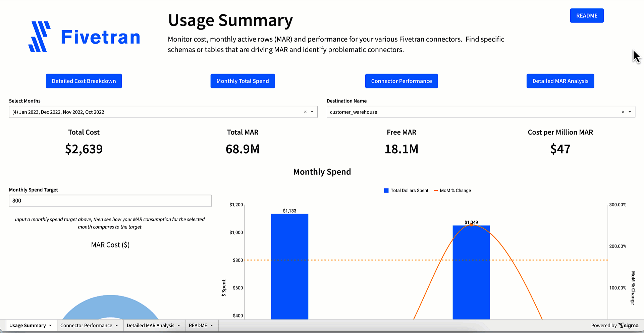The width and height of the screenshot is (644, 333).
Task: Open the Select Months dropdown arrow
Action: [312, 112]
